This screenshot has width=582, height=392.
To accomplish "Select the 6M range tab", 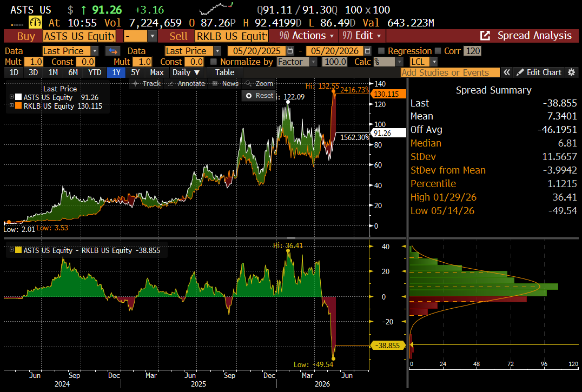I will (73, 72).
